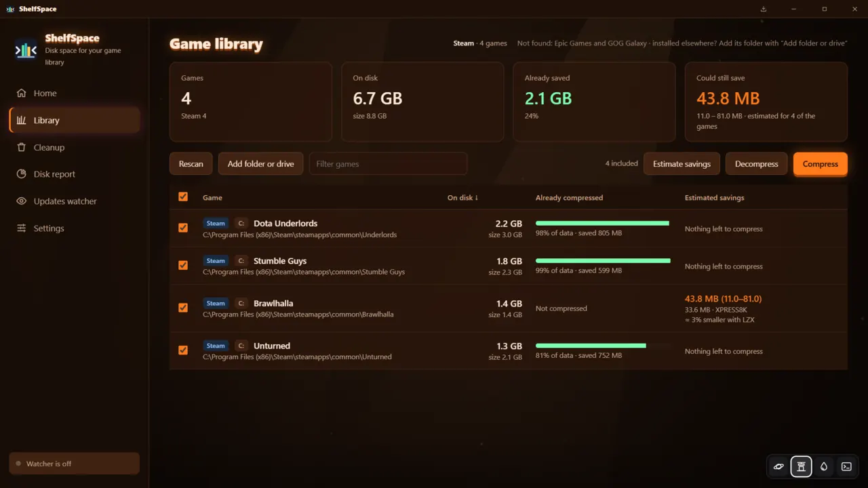Click 'Not compressed' text in Brawlhalla row
Viewport: 868px width, 488px height.
(561, 308)
